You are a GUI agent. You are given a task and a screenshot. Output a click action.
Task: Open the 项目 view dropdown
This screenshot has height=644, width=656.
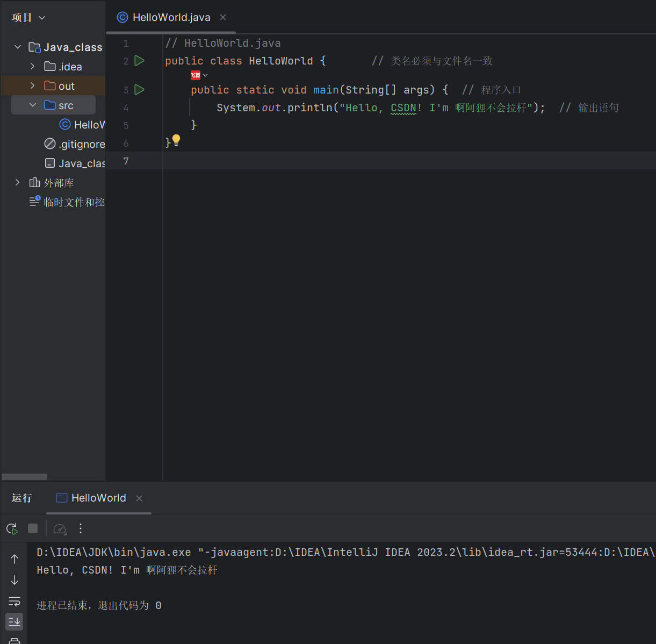[42, 17]
